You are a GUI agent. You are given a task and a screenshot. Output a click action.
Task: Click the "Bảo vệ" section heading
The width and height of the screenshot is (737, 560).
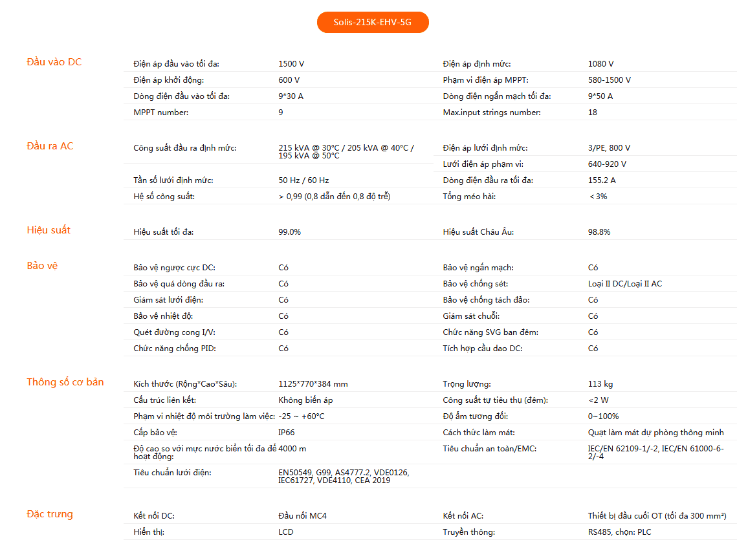[42, 266]
